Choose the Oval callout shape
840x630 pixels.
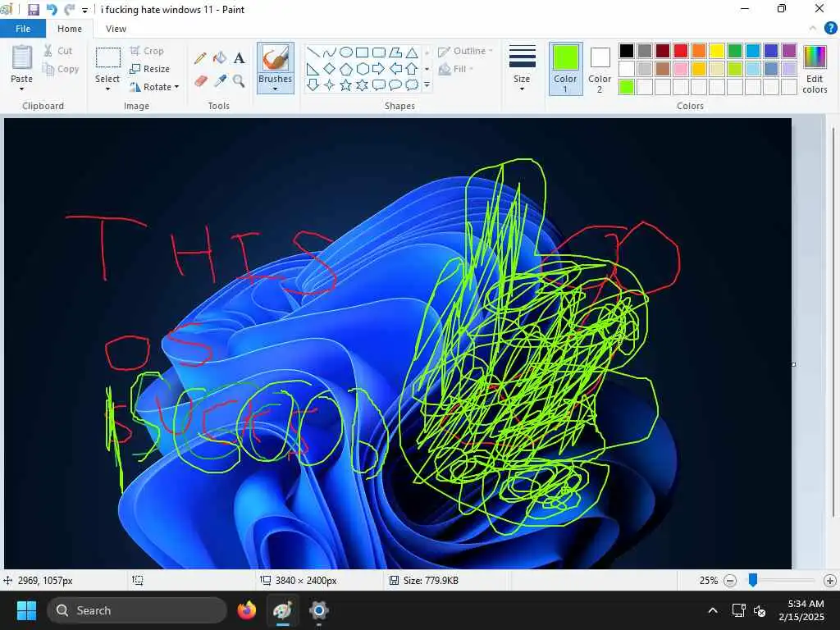pos(395,84)
